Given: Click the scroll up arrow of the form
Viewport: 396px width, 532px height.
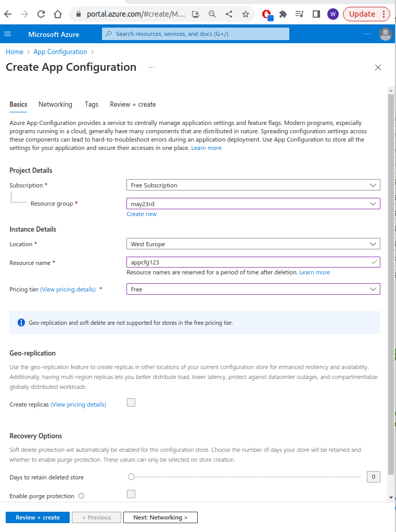Looking at the screenshot, I should pyautogui.click(x=391, y=91).
